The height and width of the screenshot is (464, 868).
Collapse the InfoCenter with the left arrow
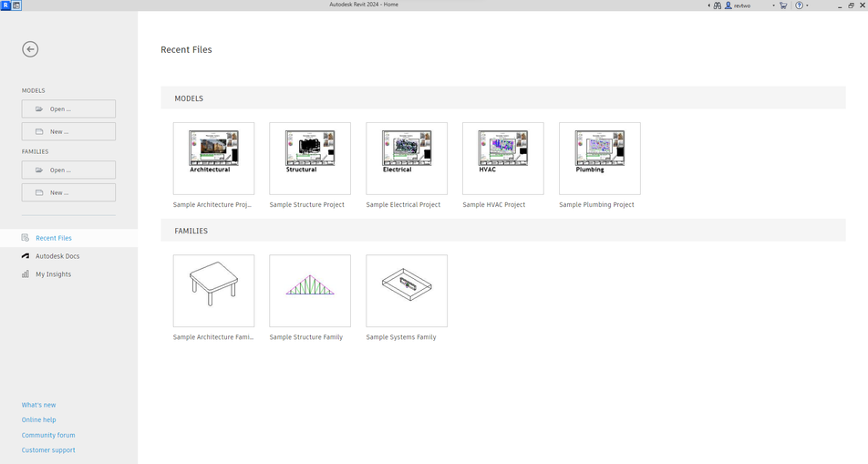click(x=709, y=5)
